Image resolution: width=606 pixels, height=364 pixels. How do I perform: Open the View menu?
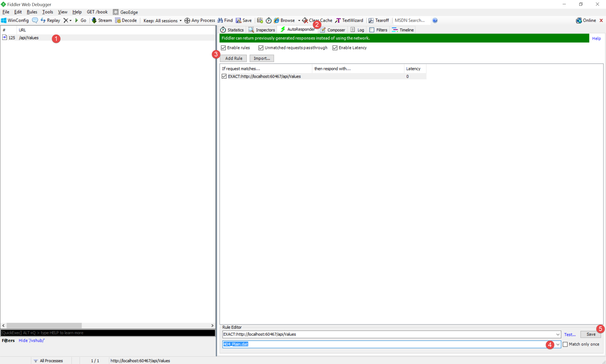tap(62, 12)
